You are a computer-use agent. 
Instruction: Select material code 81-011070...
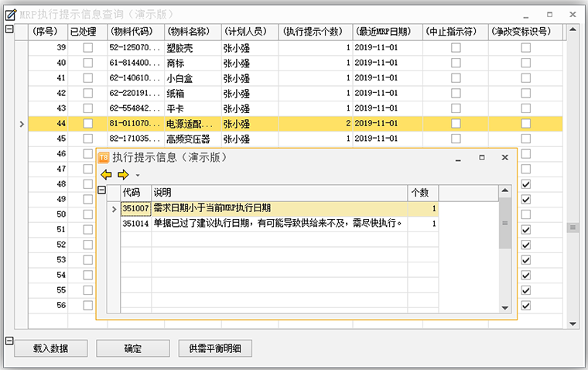135,123
